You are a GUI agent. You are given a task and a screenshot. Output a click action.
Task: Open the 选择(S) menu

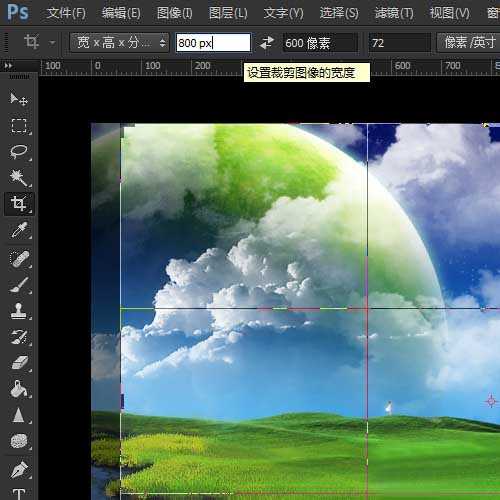pyautogui.click(x=339, y=13)
